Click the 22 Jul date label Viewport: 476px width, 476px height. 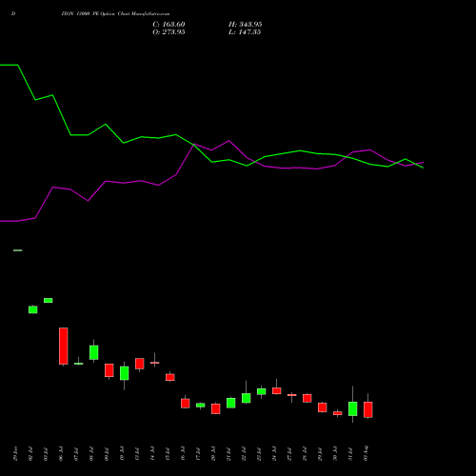pos(244,453)
